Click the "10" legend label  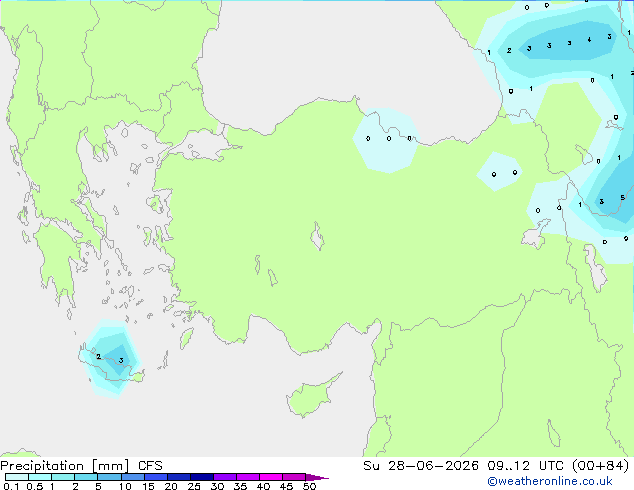pyautogui.click(x=125, y=486)
